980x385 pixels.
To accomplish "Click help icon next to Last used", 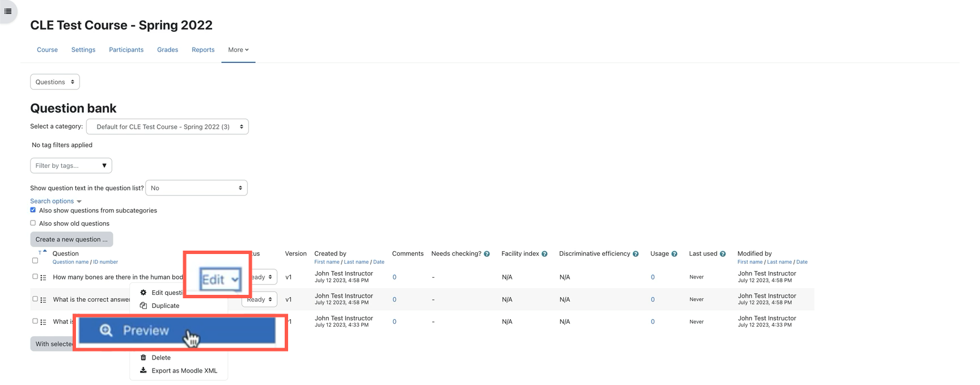I will pos(723,254).
